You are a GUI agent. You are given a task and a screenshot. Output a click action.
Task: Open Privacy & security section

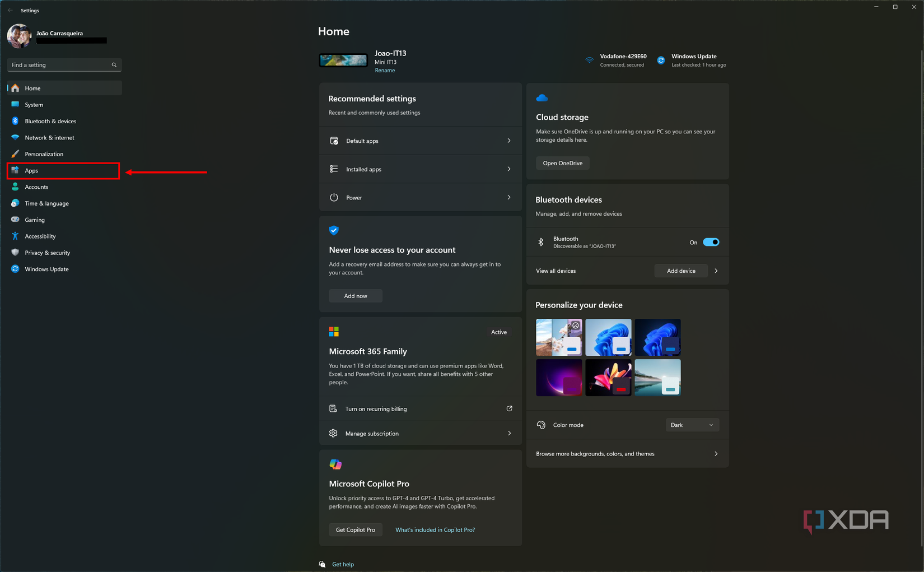point(64,253)
